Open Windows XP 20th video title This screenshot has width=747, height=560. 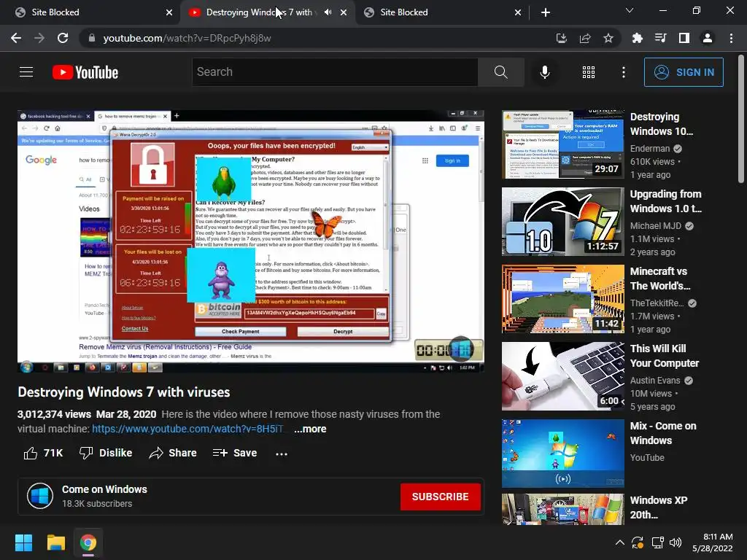[659, 507]
